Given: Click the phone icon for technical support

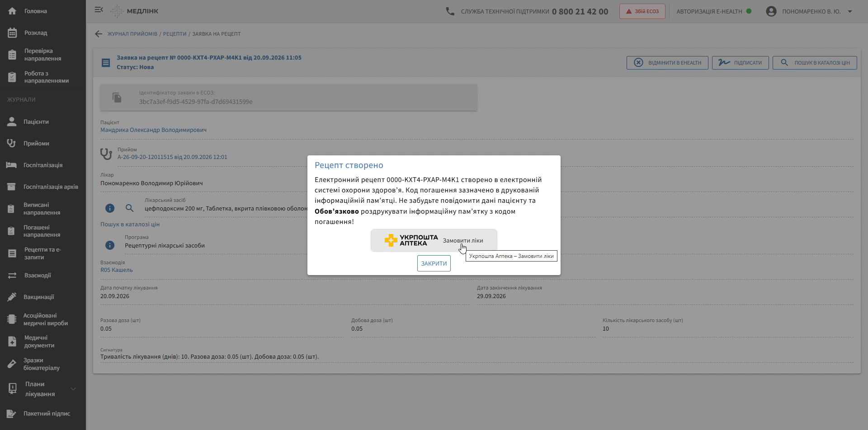Looking at the screenshot, I should coord(450,11).
